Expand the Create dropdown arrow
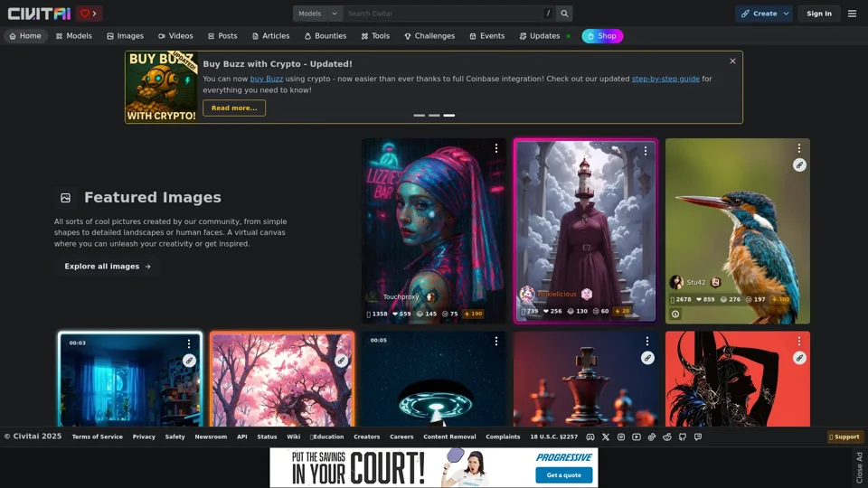The height and width of the screenshot is (488, 868). (786, 14)
